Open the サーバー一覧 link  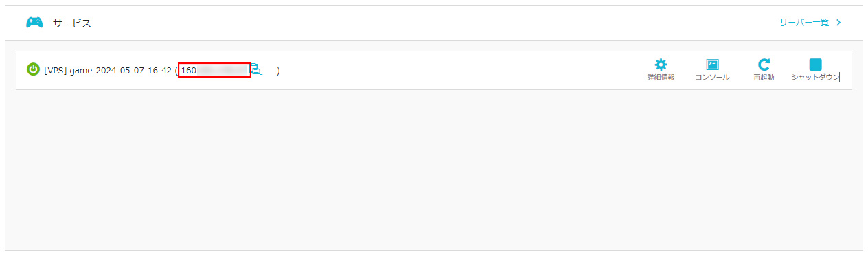804,23
